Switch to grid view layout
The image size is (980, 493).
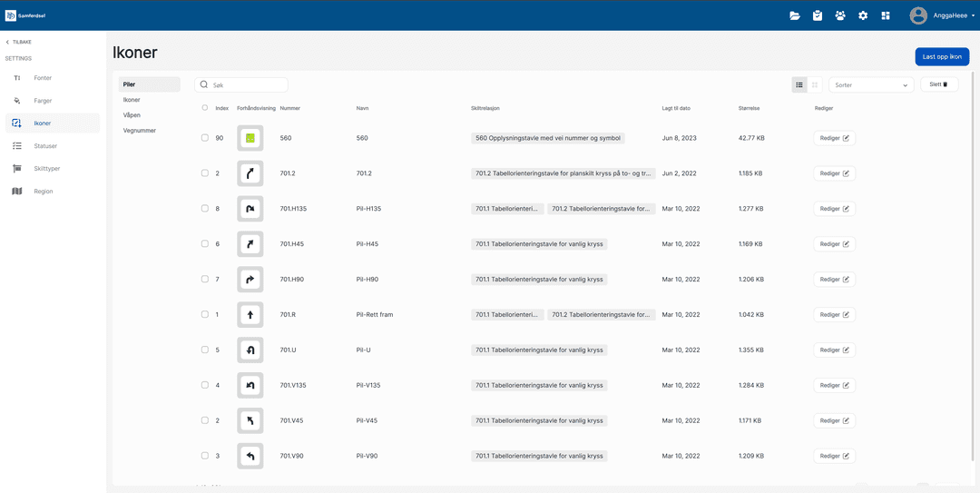pyautogui.click(x=815, y=84)
